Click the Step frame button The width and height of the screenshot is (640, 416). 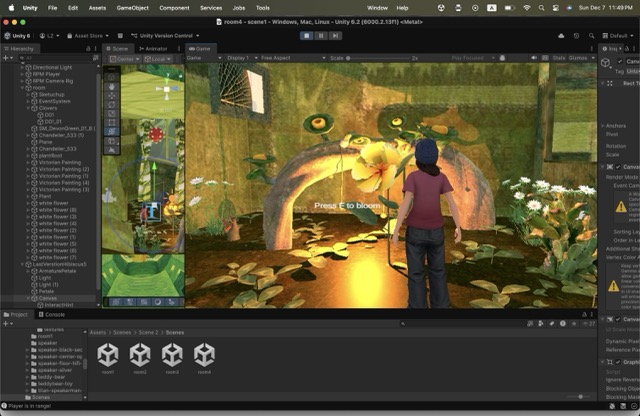click(335, 35)
